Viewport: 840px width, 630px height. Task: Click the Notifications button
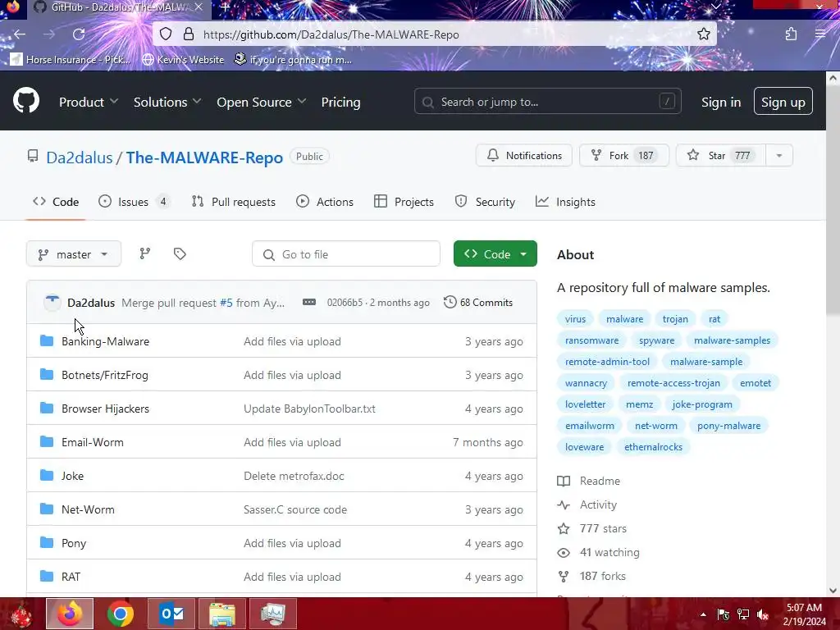(524, 155)
